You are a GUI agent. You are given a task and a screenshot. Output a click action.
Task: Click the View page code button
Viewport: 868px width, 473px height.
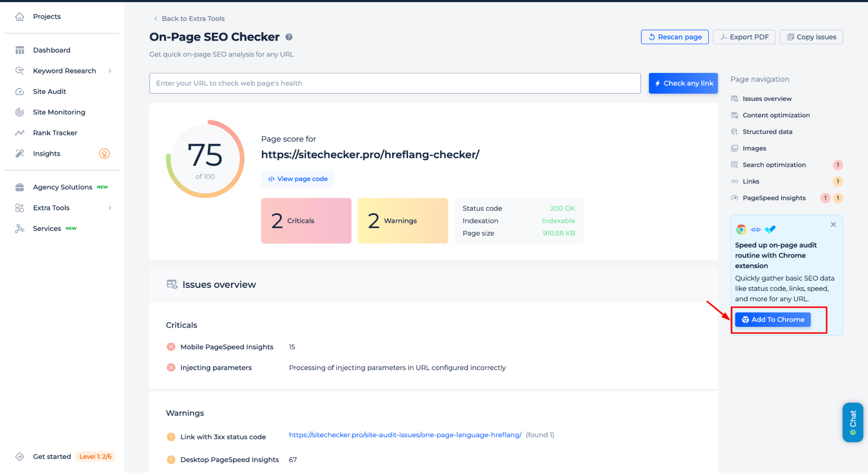click(297, 179)
